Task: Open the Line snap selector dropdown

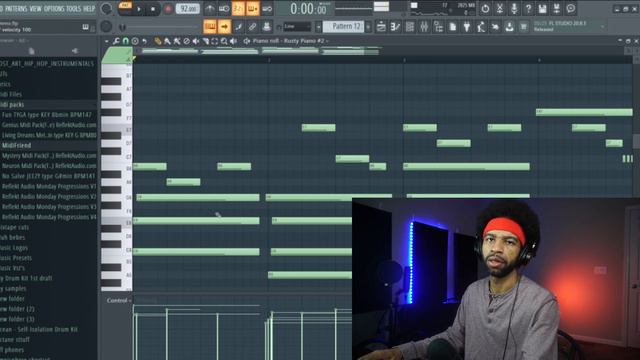Action: point(298,27)
